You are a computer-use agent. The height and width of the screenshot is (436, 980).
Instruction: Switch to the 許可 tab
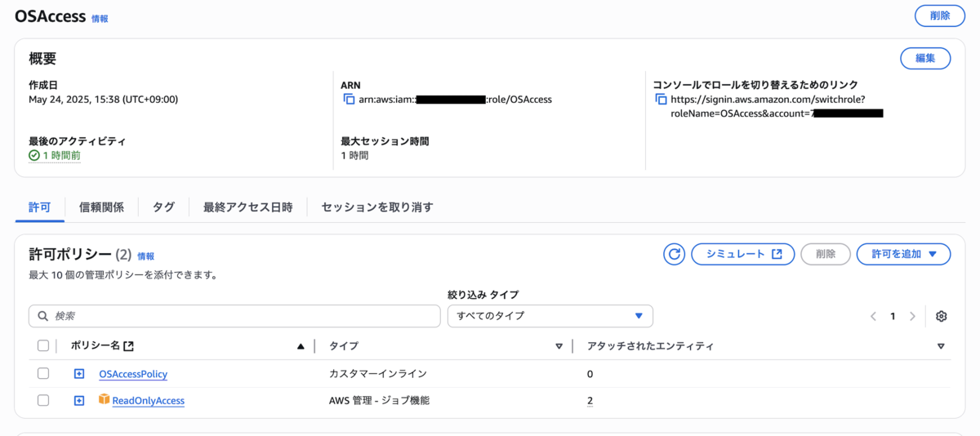[39, 207]
